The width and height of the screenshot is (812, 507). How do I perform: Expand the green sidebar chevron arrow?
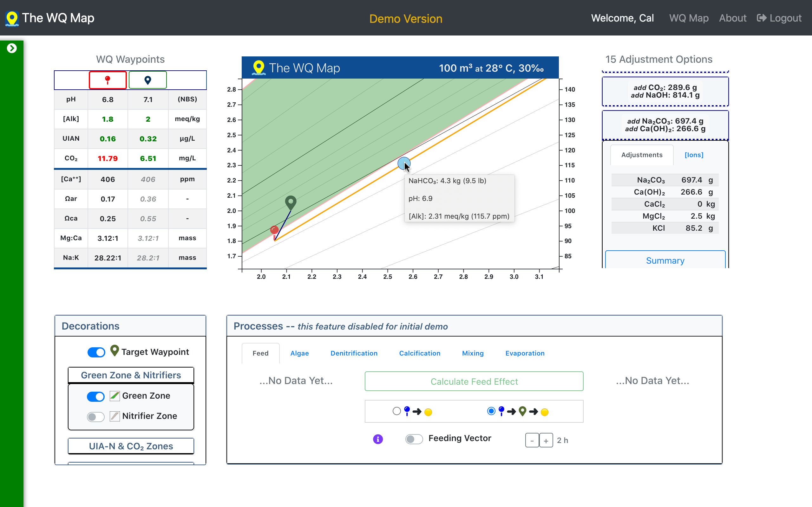pos(12,48)
